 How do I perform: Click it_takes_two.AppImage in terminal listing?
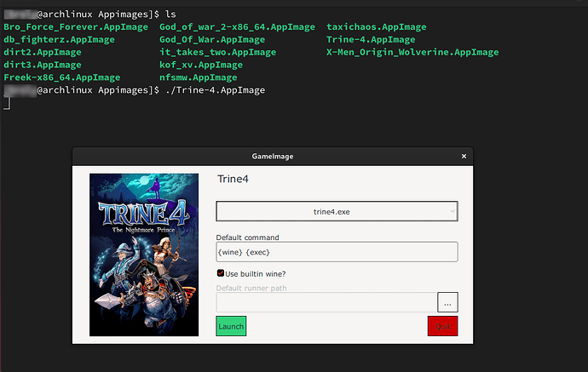point(217,52)
